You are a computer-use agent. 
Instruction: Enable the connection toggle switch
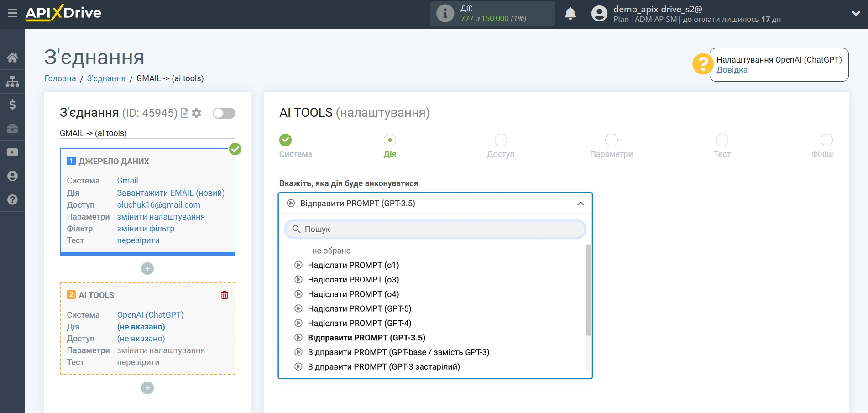click(x=224, y=113)
